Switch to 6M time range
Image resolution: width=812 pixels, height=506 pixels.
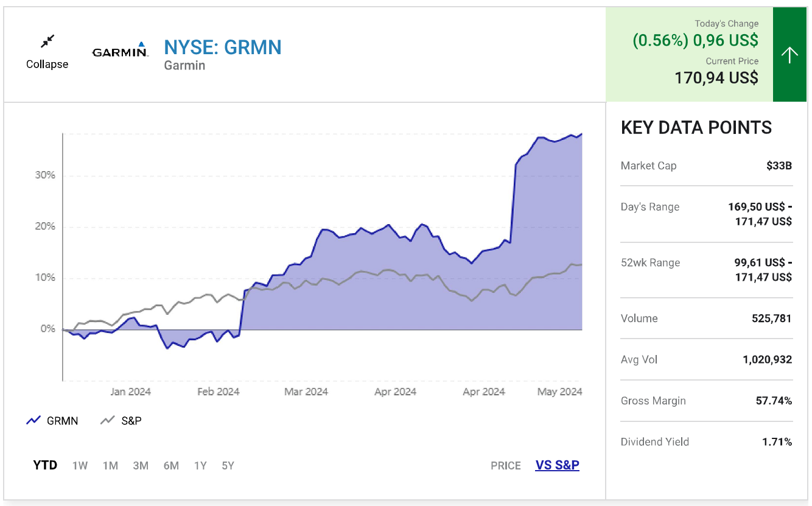[x=171, y=466]
